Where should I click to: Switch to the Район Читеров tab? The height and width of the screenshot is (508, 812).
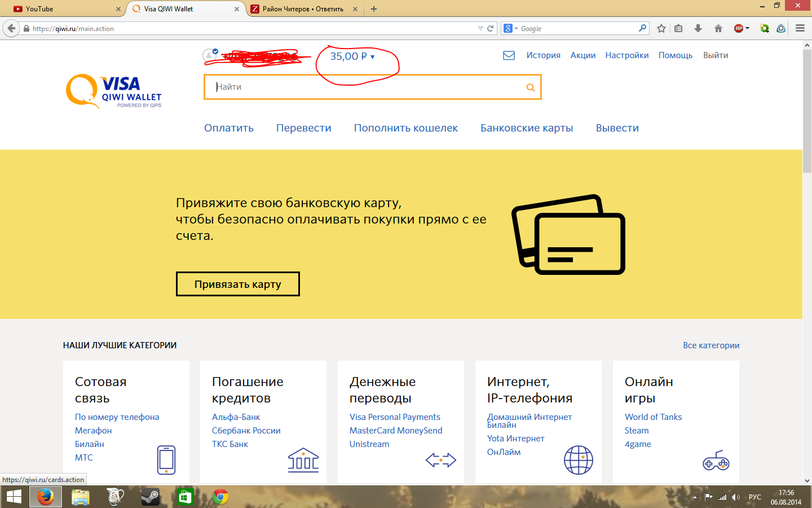coord(303,9)
